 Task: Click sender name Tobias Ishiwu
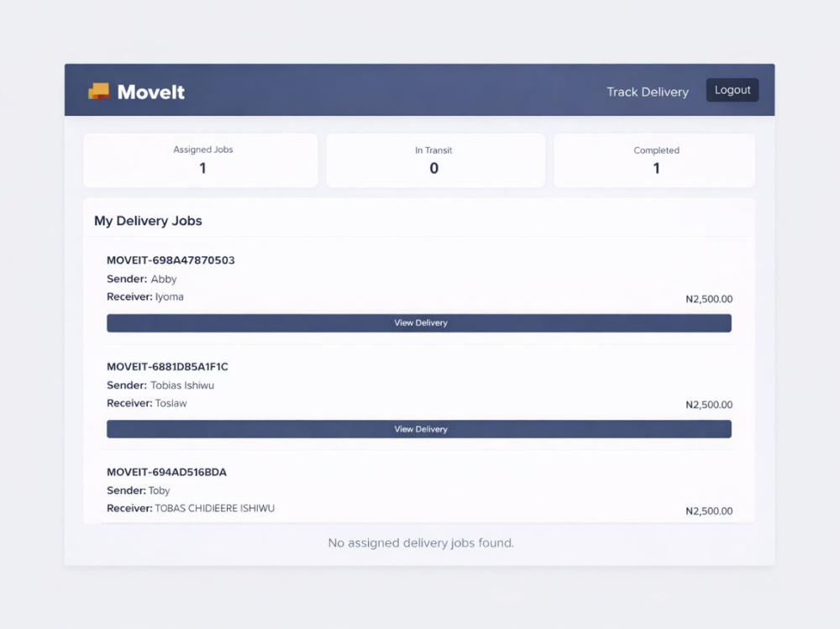[182, 385]
